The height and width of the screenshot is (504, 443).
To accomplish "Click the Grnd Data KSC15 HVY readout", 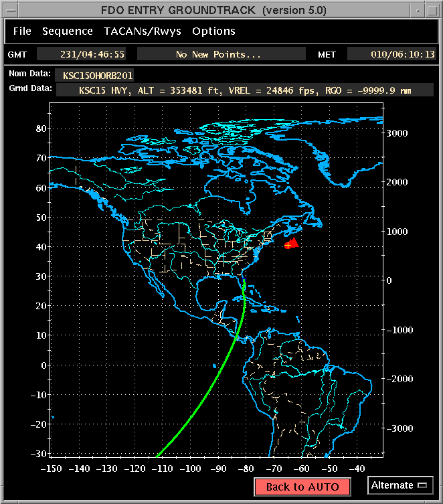I will pyautogui.click(x=244, y=90).
